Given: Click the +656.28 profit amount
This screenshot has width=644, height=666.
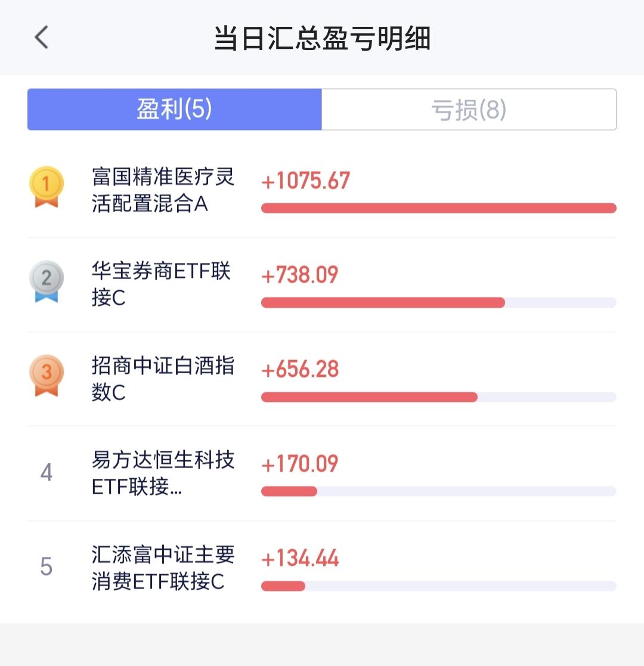Looking at the screenshot, I should tap(300, 369).
